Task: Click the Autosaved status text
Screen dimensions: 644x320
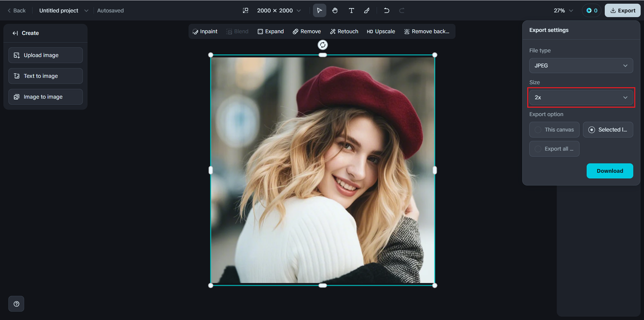Action: pyautogui.click(x=110, y=11)
